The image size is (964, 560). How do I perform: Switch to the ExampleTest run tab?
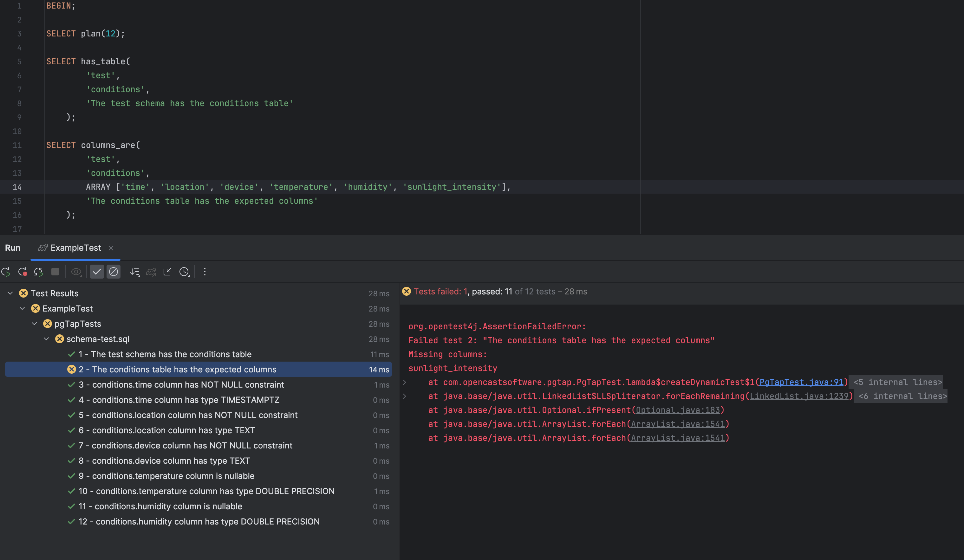pos(75,248)
